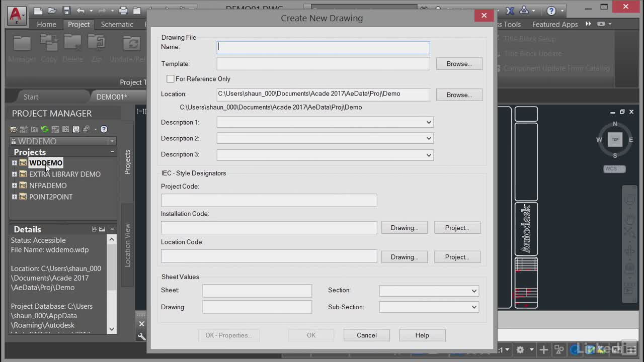Viewport: 644px width, 362px height.
Task: Click the Installation Code input field
Action: click(269, 228)
